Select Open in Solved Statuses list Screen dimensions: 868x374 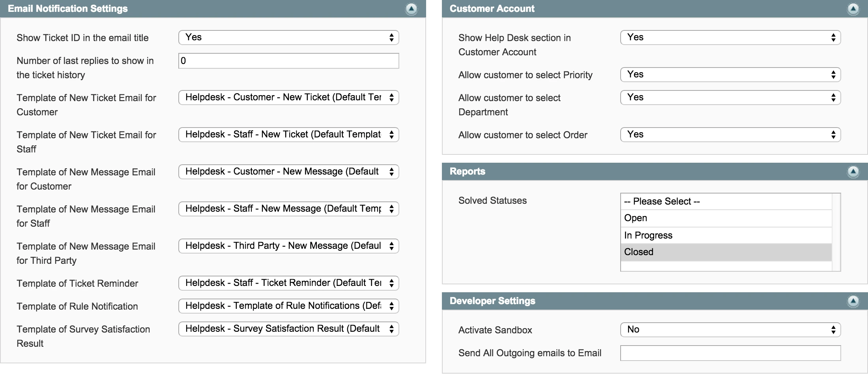coord(726,218)
